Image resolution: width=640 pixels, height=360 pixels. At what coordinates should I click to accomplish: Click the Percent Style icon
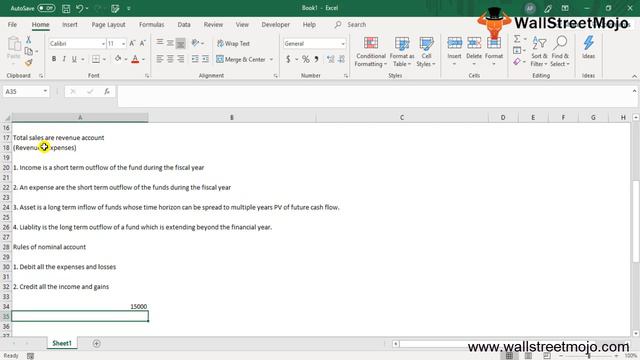[x=305, y=59]
